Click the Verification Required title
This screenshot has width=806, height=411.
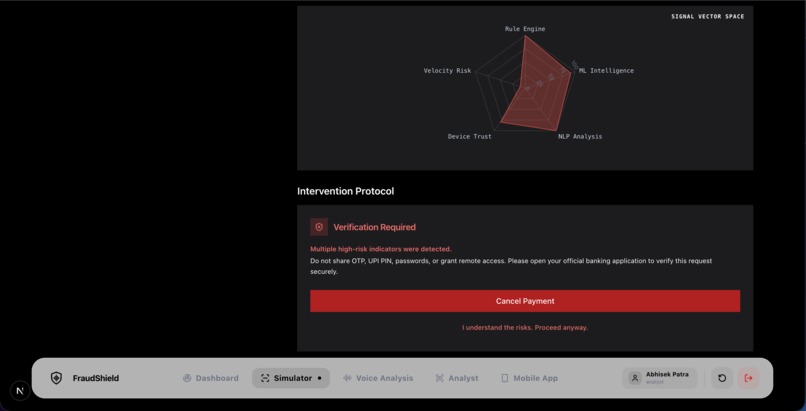pos(374,227)
